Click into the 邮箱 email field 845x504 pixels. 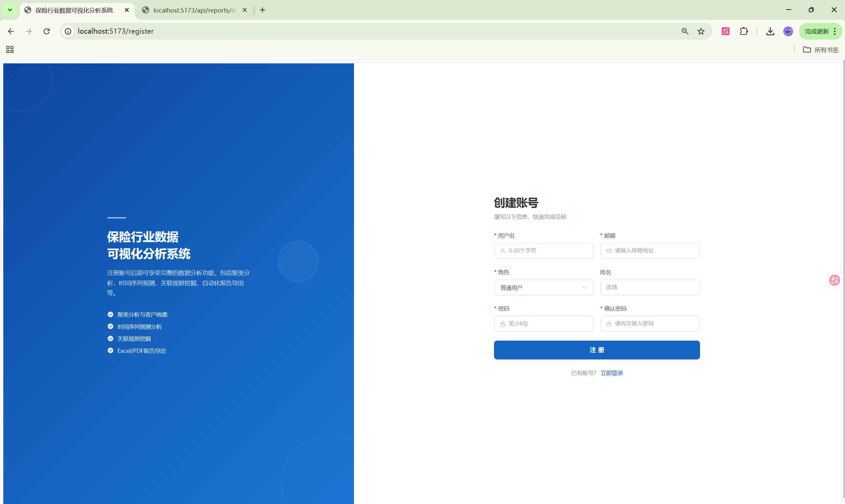(655, 251)
